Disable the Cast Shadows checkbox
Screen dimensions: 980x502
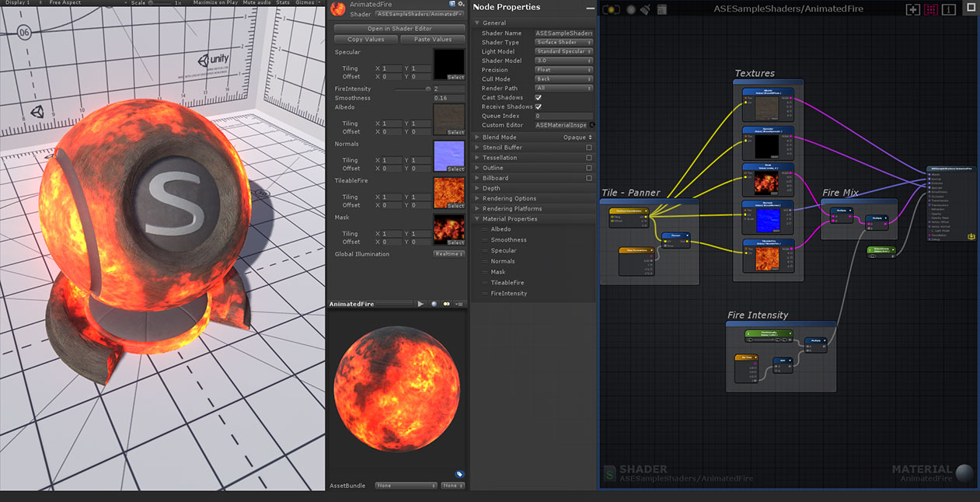pos(539,98)
